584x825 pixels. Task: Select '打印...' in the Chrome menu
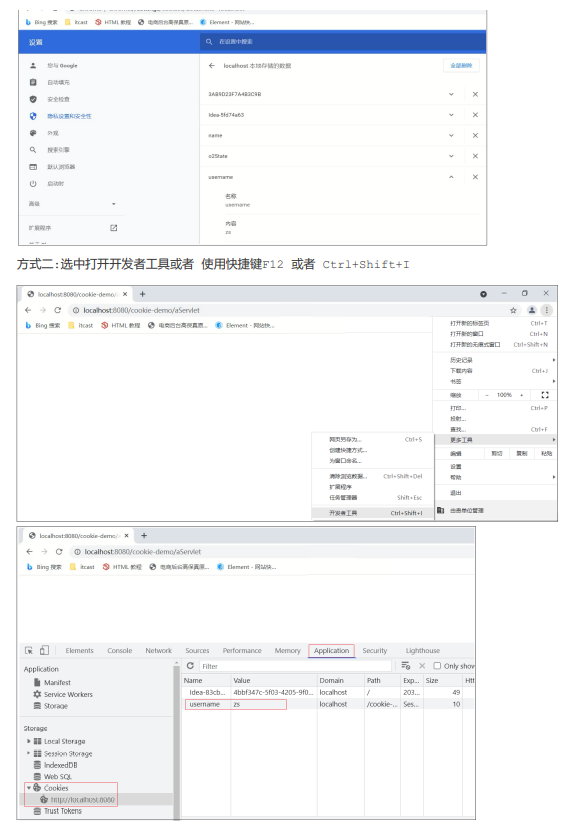pyautogui.click(x=458, y=408)
